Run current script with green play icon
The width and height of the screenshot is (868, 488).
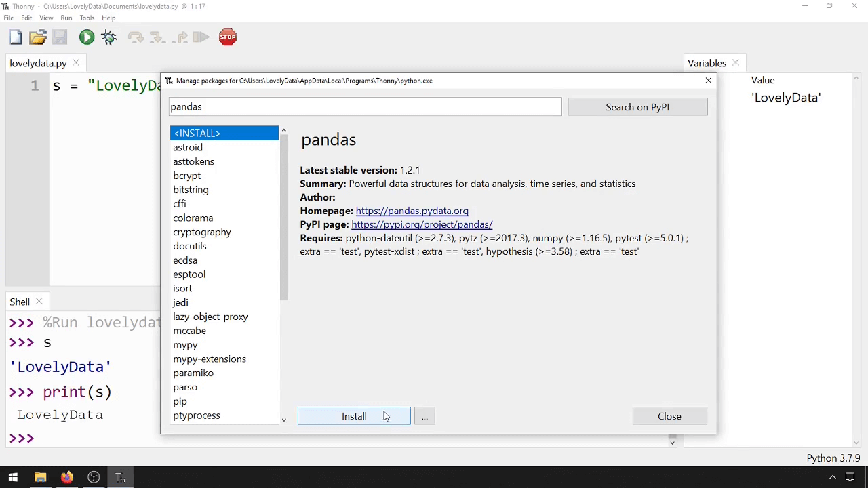coord(87,37)
